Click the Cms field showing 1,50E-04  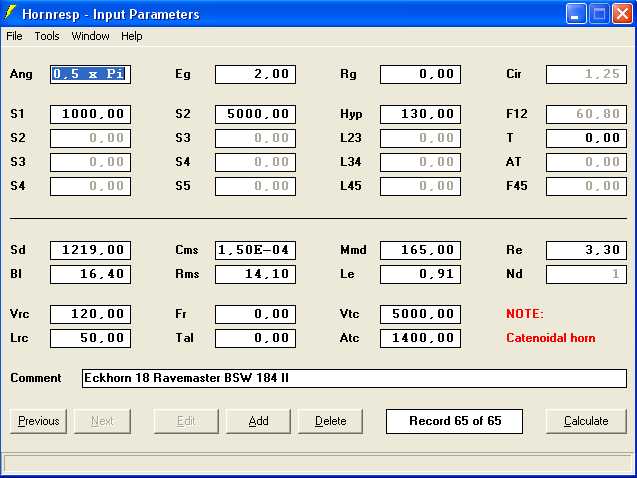tap(255, 250)
